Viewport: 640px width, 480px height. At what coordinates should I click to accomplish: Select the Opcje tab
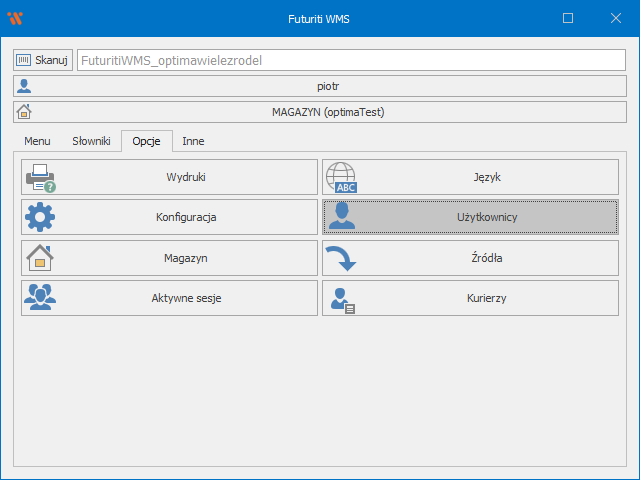pos(146,142)
